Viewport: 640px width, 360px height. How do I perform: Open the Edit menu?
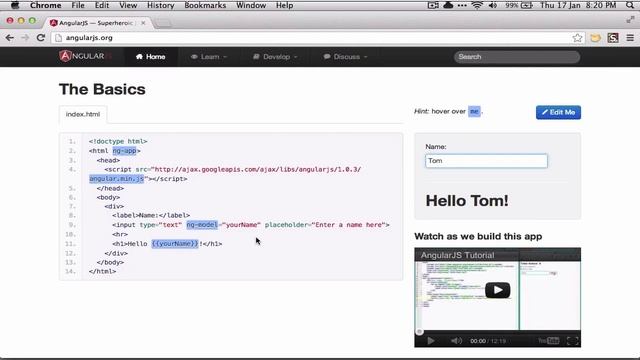[x=102, y=5]
